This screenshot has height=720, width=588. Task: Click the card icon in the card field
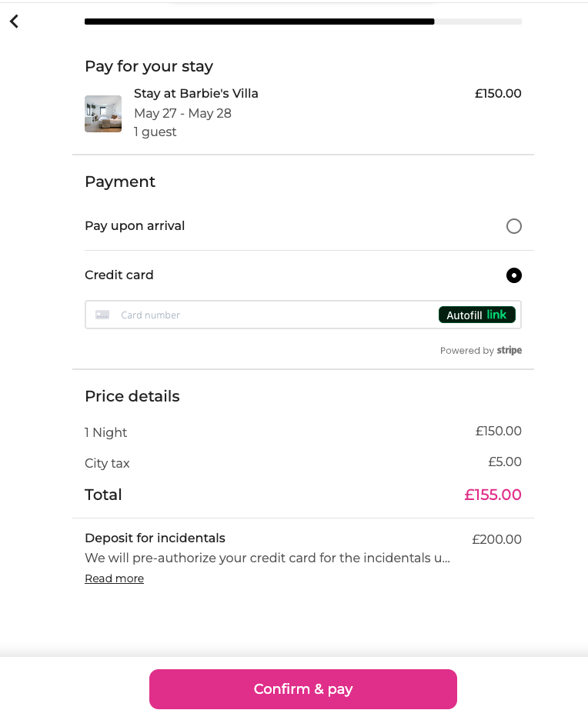click(x=102, y=315)
